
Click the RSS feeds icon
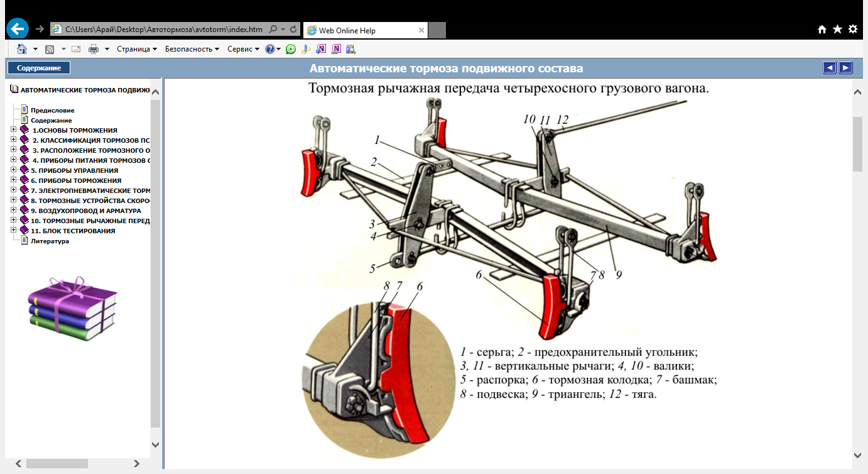(x=50, y=49)
